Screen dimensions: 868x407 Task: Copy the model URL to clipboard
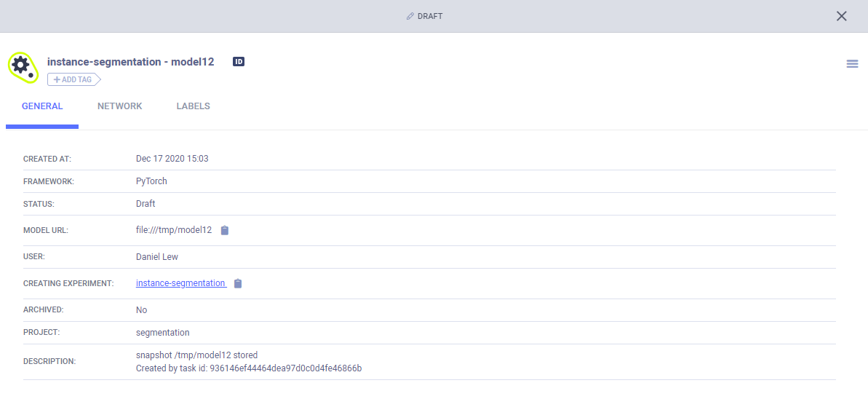[x=225, y=230]
